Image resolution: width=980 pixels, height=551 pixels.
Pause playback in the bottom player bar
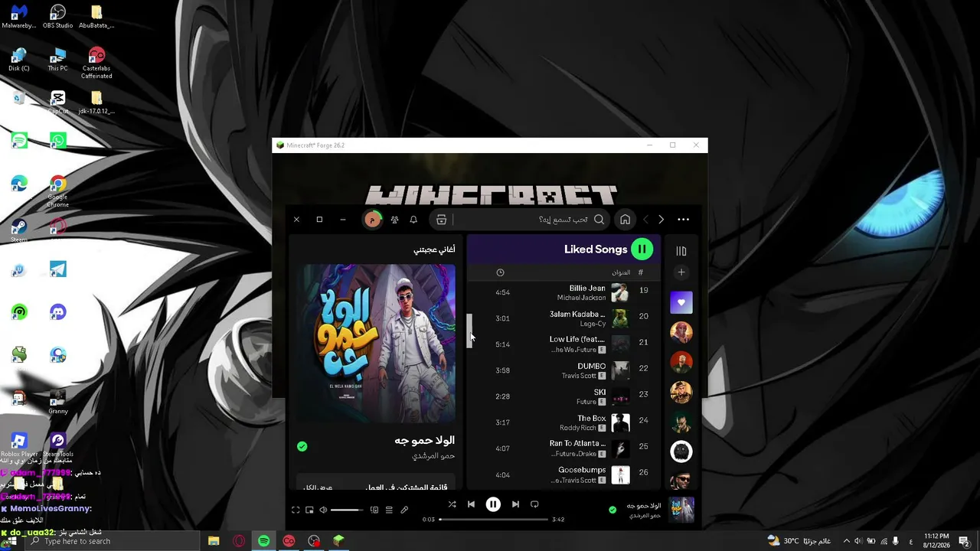coord(493,504)
